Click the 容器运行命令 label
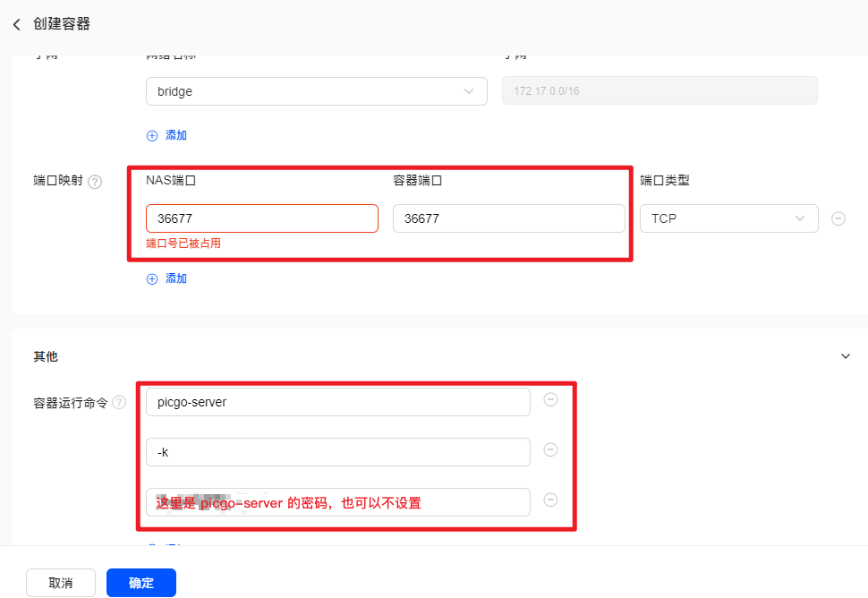Screen dimensions: 868x598 71,403
